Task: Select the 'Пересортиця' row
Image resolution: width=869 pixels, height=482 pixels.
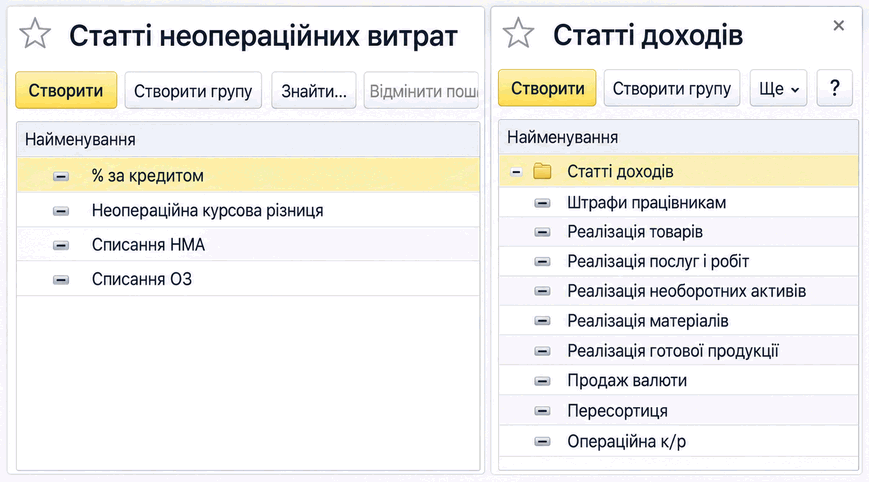Action: click(x=678, y=411)
